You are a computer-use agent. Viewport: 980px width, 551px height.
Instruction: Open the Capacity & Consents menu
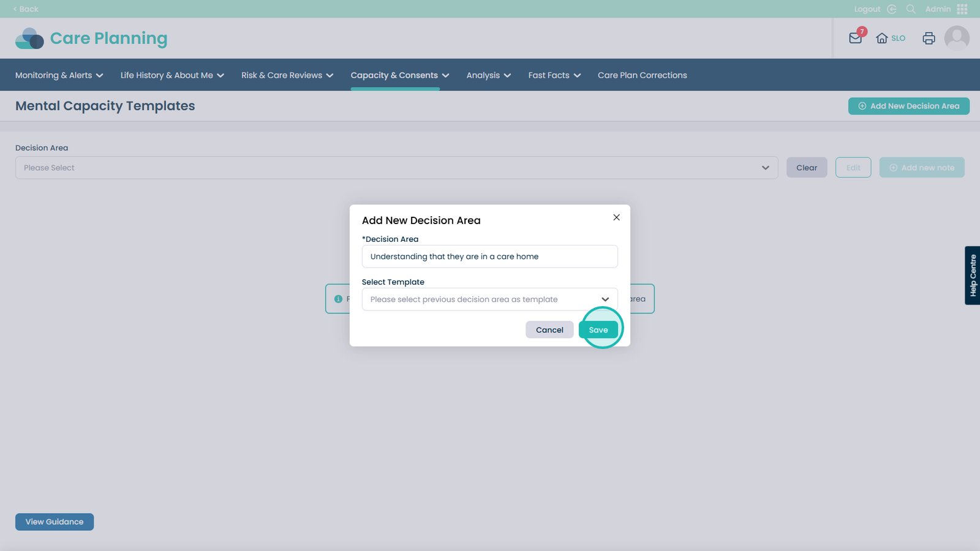(x=399, y=75)
